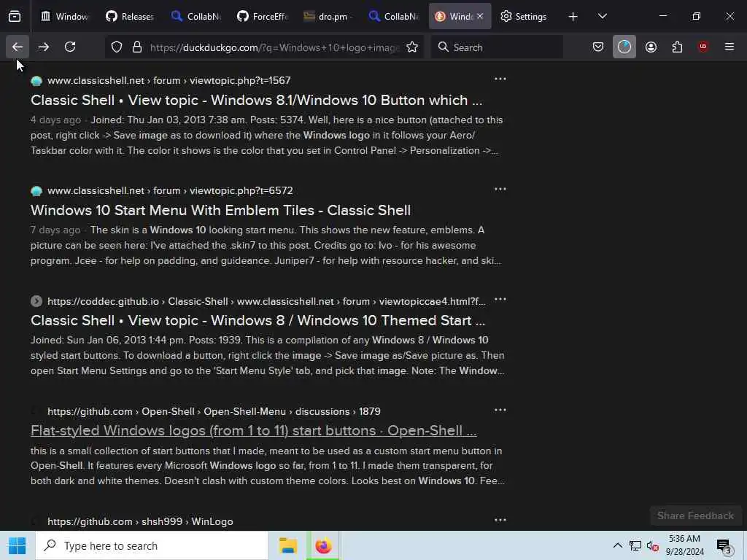Close the active Windows search tab

(x=480, y=16)
